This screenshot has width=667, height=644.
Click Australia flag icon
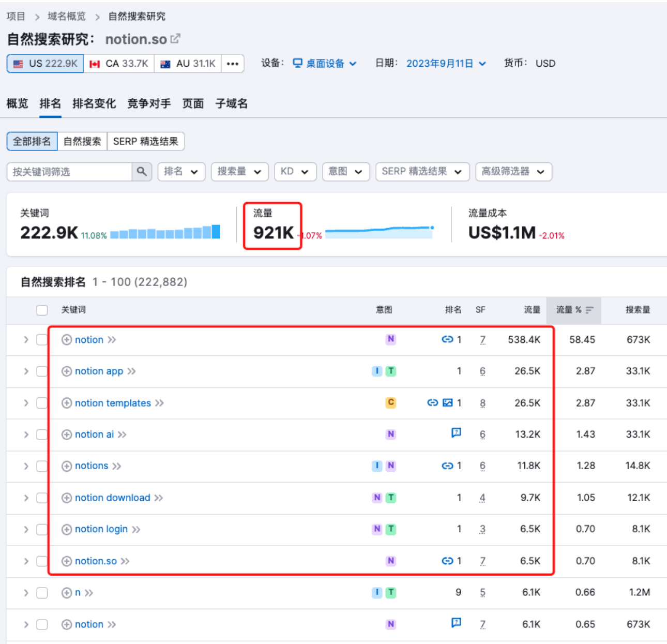[165, 64]
